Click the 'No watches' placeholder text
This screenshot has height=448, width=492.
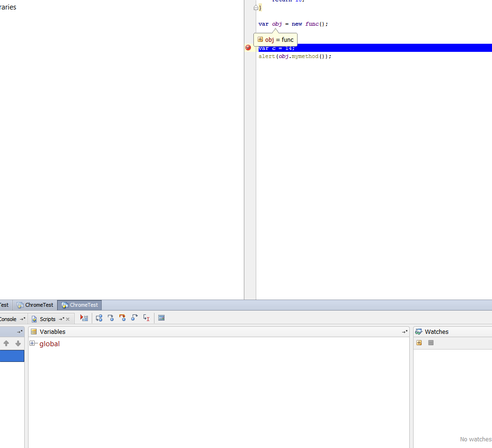click(x=476, y=439)
